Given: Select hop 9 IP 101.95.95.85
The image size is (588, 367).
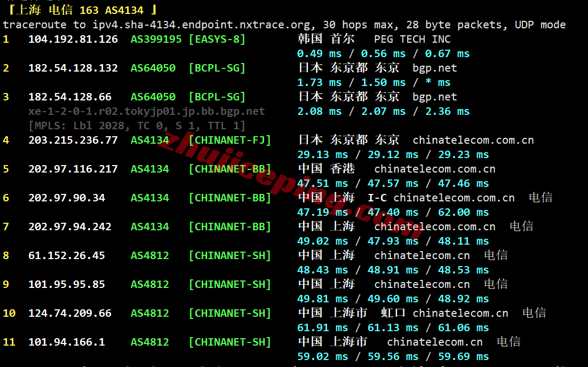Looking at the screenshot, I should pyautogui.click(x=67, y=284).
